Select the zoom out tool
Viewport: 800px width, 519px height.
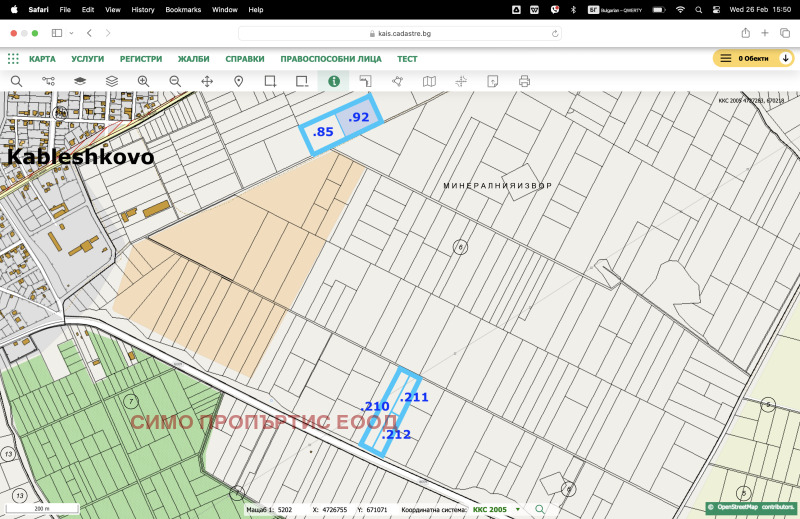coord(175,81)
